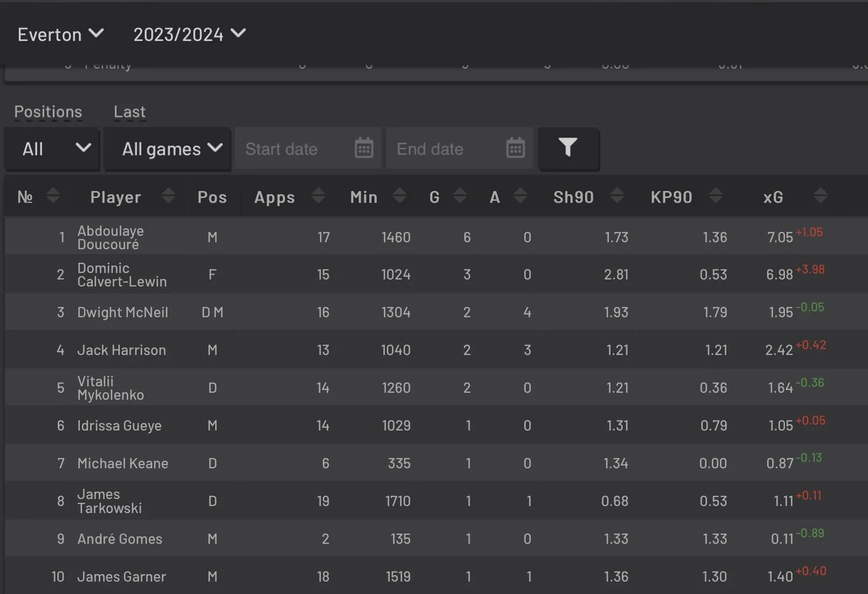This screenshot has height=594, width=868.
Task: Sort by A assists sort arrows
Action: (520, 196)
